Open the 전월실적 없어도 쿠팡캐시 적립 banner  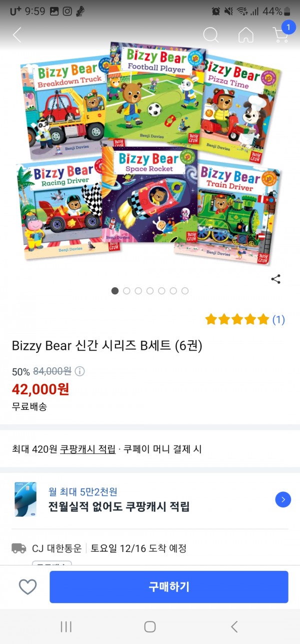coord(150,499)
